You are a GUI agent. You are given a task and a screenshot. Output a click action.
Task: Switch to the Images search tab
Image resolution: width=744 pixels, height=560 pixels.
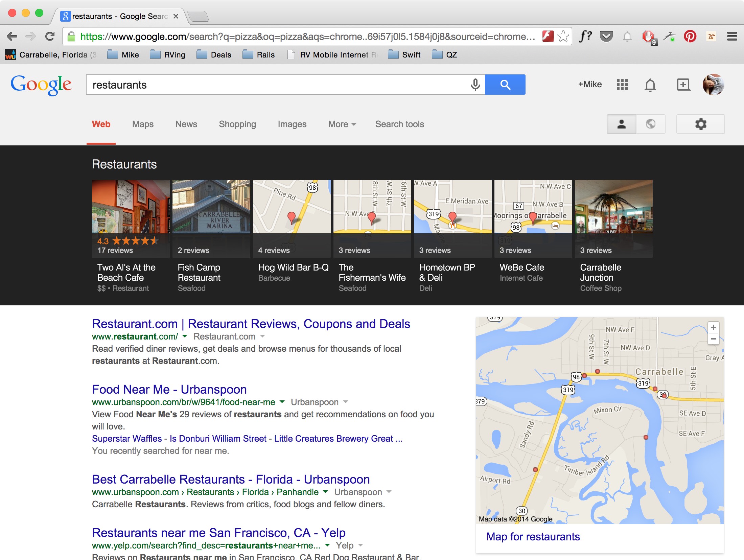pos(292,124)
